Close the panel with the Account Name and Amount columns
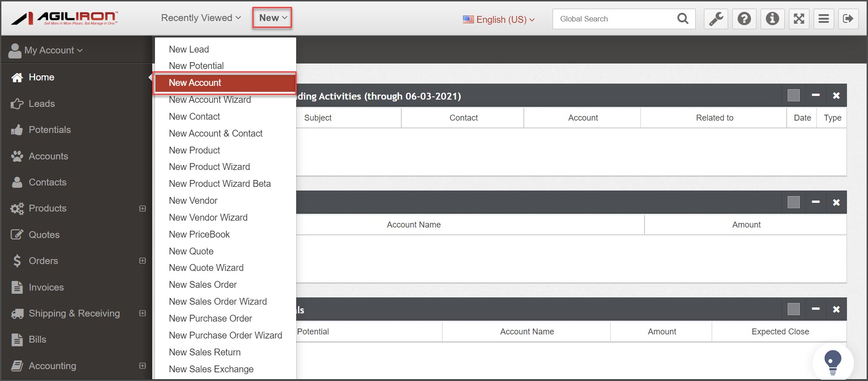The height and width of the screenshot is (381, 868). [x=836, y=202]
